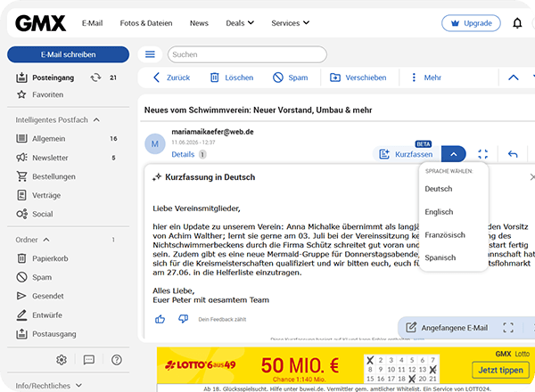Screen dimensions: 535x392
Task: Open the Posteingang folder
Action: coord(53,78)
